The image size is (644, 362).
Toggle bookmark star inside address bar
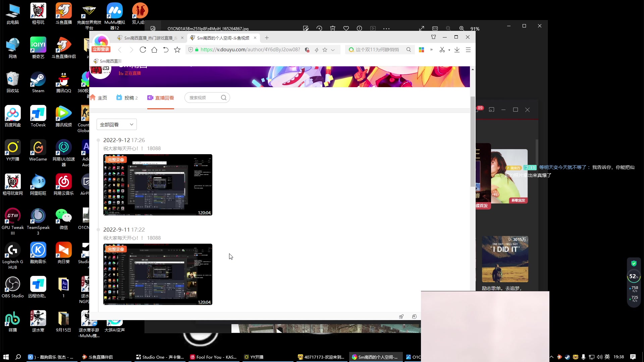coord(325,50)
